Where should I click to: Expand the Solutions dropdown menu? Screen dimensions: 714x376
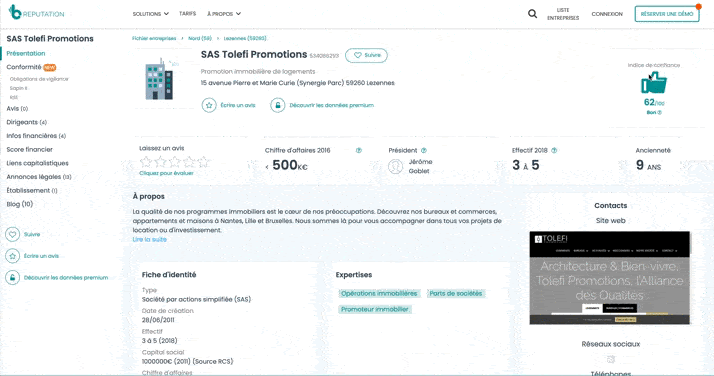(x=151, y=14)
